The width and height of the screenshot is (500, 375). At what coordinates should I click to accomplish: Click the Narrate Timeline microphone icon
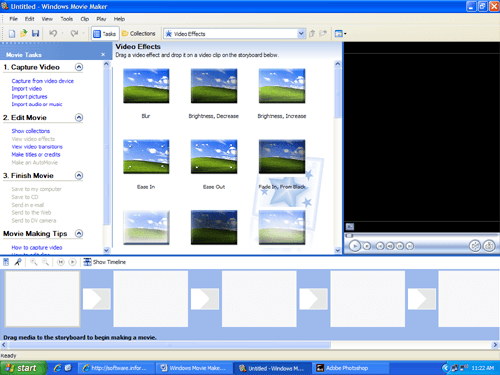coord(18,262)
